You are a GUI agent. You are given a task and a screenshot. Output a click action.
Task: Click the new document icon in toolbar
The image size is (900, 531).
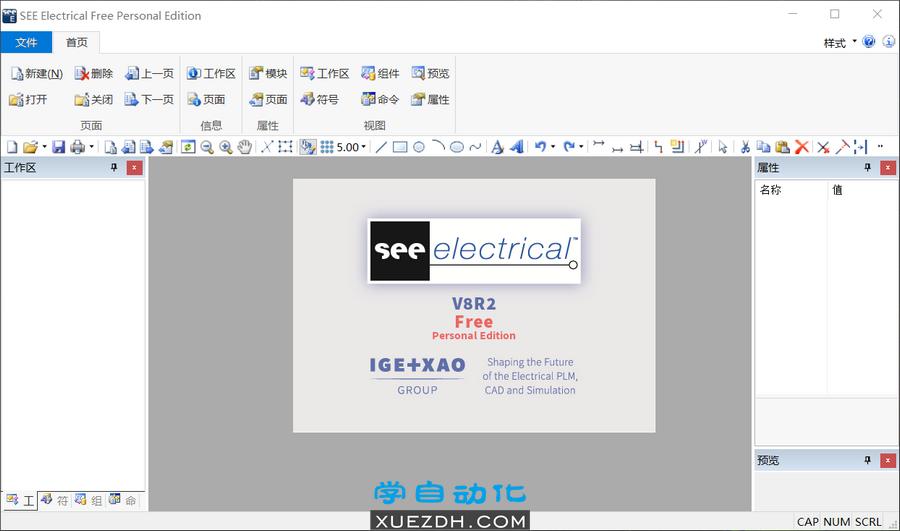coord(12,147)
